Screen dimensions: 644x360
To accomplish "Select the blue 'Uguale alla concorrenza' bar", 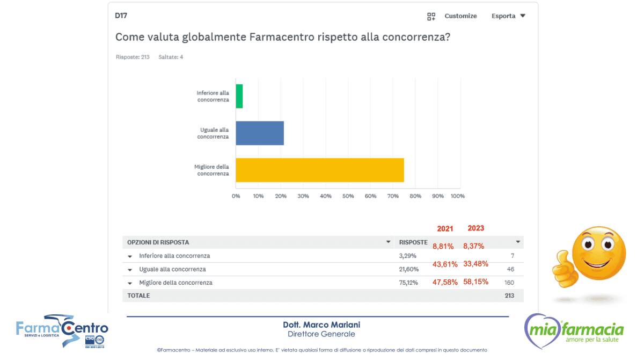I will pyautogui.click(x=260, y=133).
